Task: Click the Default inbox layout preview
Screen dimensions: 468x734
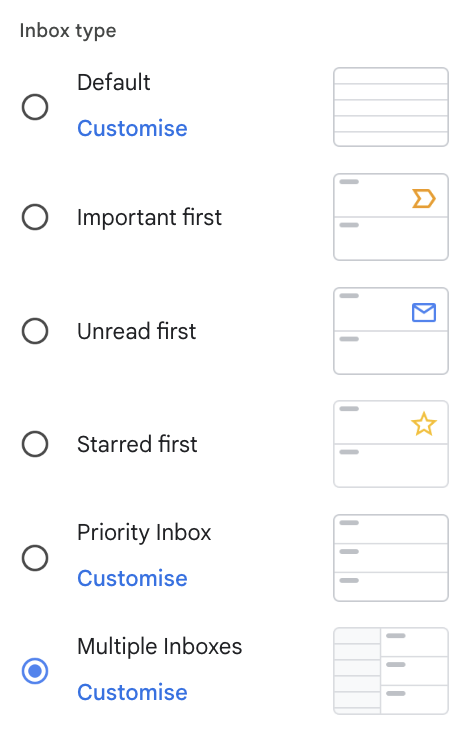Action: pyautogui.click(x=391, y=107)
